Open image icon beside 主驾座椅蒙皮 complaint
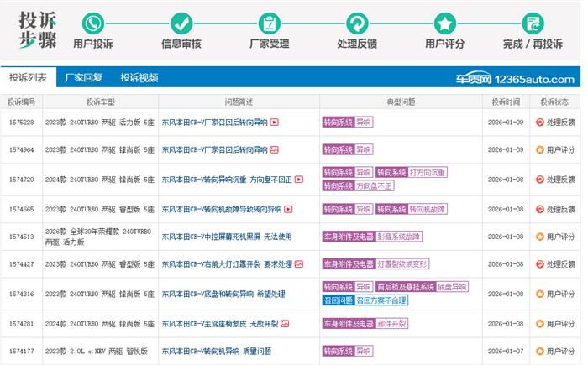This screenshot has width=588, height=365. coord(285,323)
